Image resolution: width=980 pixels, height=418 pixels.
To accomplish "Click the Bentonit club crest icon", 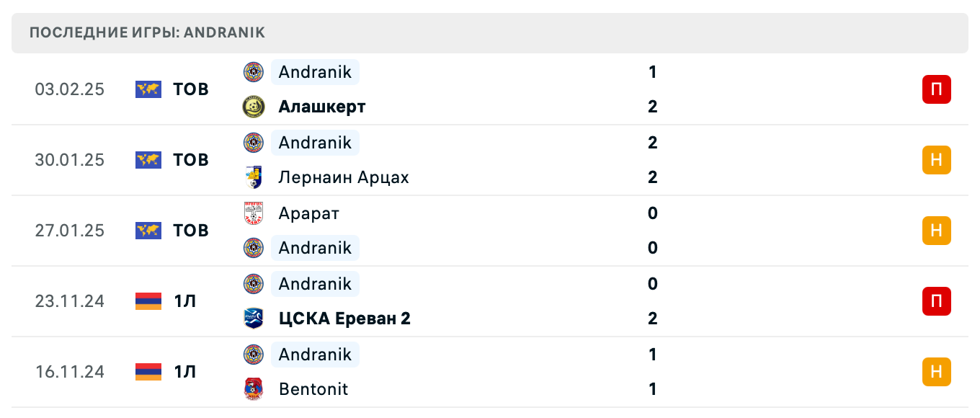I will [x=254, y=389].
